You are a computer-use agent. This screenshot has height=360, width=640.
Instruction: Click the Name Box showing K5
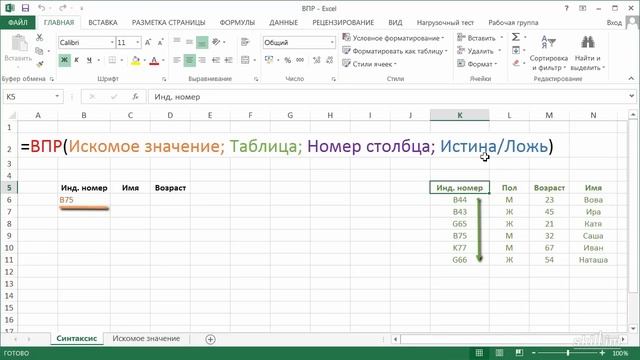pyautogui.click(x=33, y=97)
